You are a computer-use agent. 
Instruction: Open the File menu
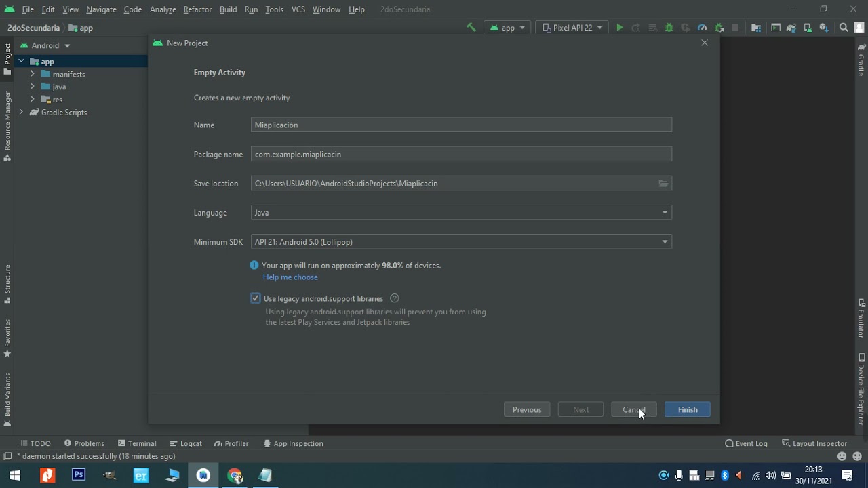tap(28, 9)
